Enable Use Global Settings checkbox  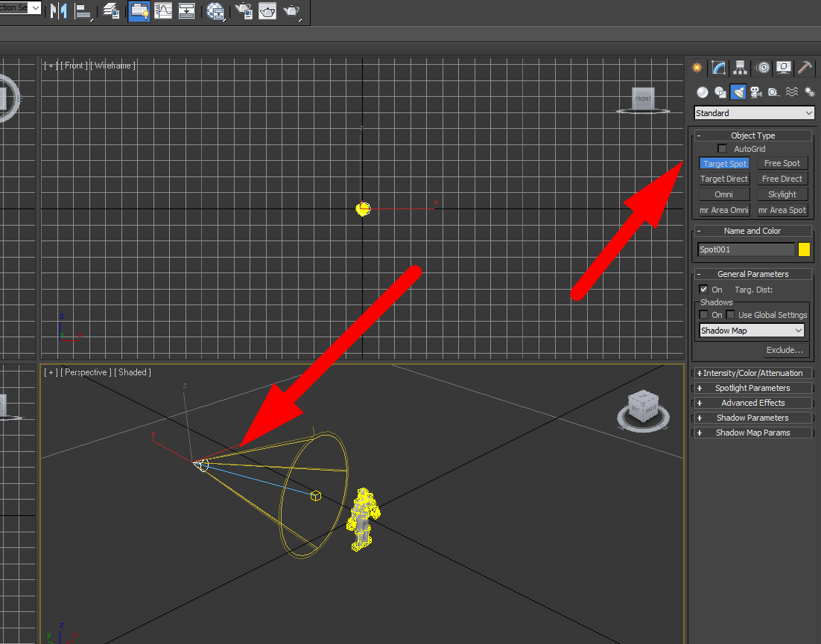(731, 315)
